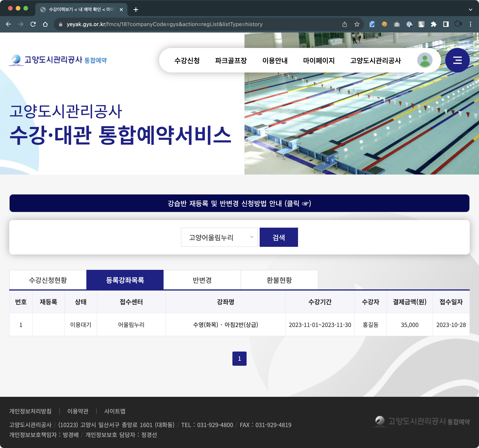Screen dimensions: 479x448
Task: Go to browser home page
Action: [x=45, y=24]
